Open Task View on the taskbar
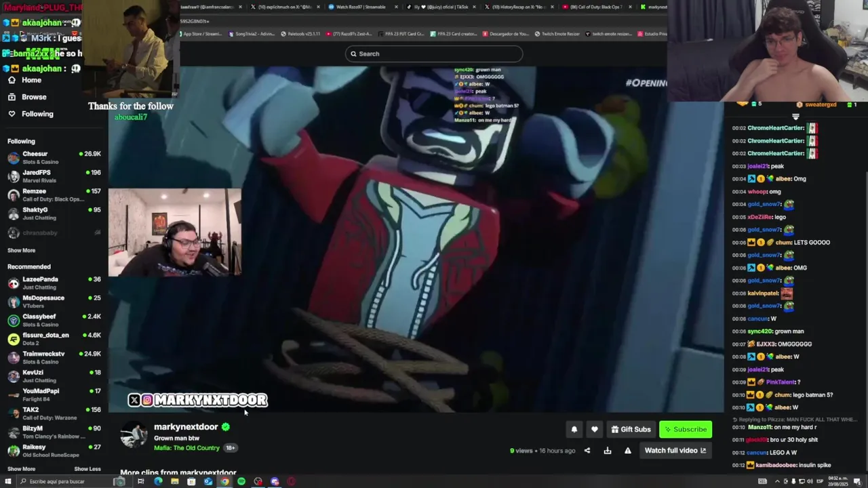This screenshot has width=868, height=488. (x=140, y=481)
